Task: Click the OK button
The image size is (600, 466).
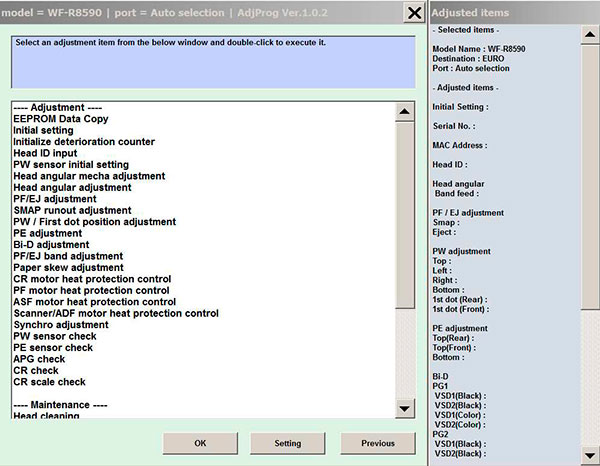Action: pos(200,443)
